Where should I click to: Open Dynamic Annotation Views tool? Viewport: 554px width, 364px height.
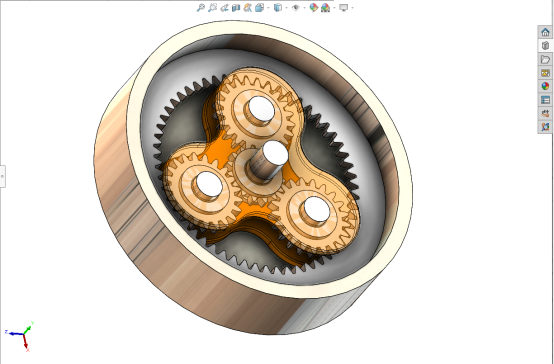248,8
